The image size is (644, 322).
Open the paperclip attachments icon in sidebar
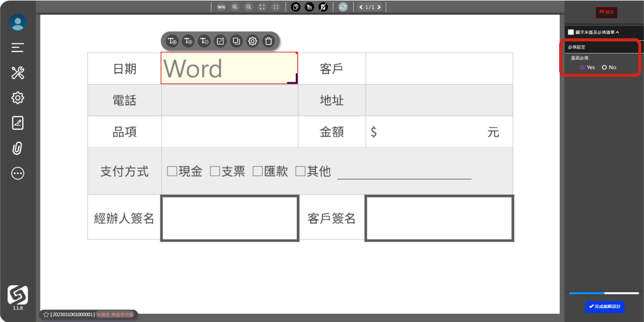click(x=17, y=148)
